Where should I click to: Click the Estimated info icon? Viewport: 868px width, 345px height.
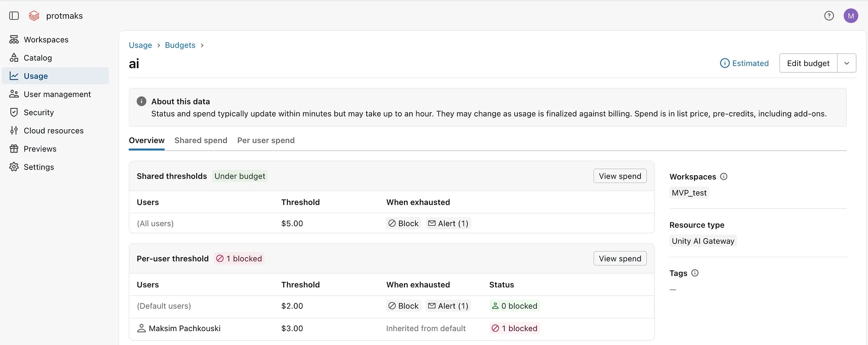coord(724,63)
